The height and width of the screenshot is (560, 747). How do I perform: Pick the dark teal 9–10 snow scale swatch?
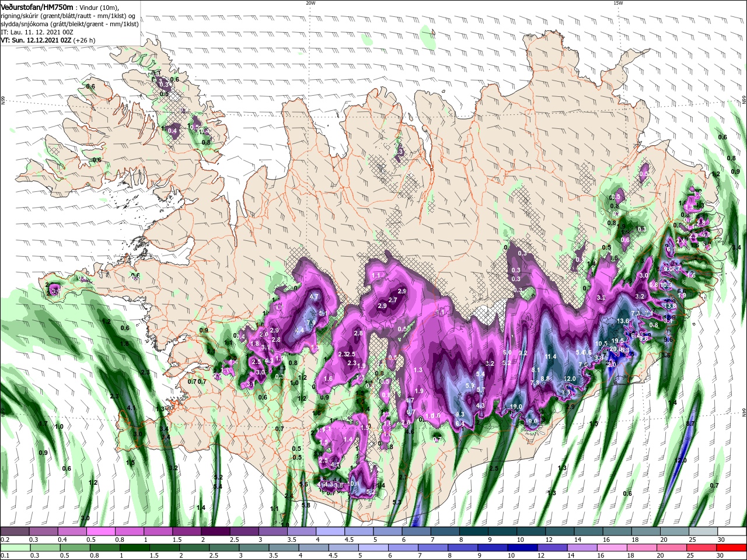(502, 531)
